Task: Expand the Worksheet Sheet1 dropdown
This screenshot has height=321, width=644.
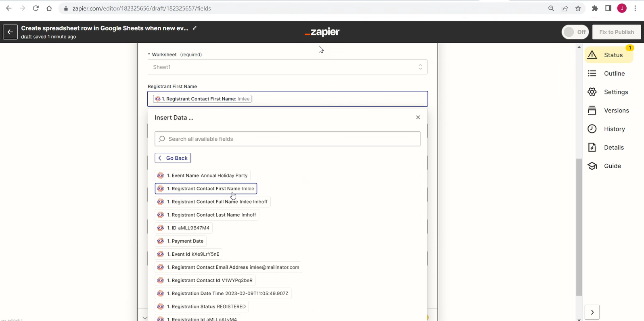Action: tap(287, 67)
